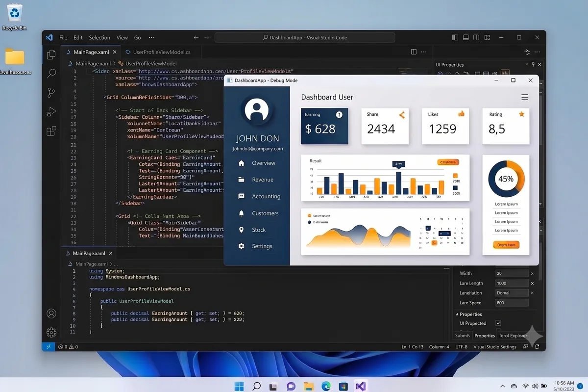Open hamburger menu in Dashboard User
This screenshot has width=588, height=392.
525,97
